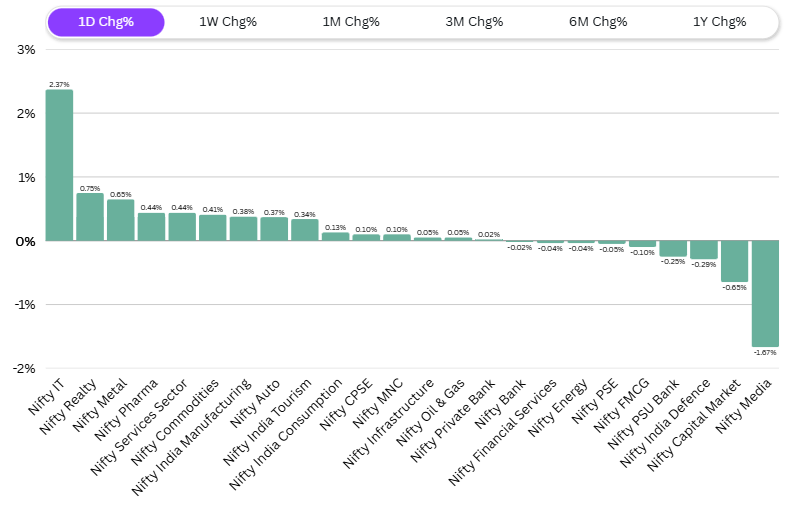Click the Nifty Auto axis label
The width and height of the screenshot is (797, 505).
(x=255, y=403)
